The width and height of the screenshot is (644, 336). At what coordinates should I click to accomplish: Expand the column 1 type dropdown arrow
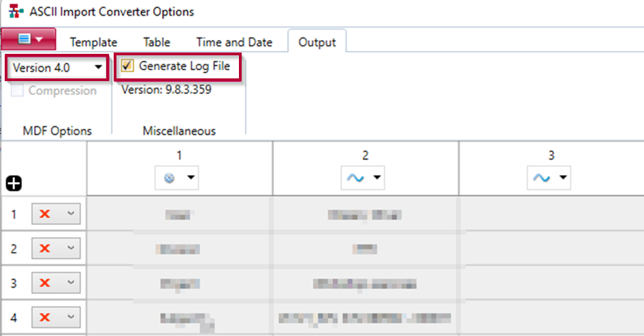coord(191,178)
